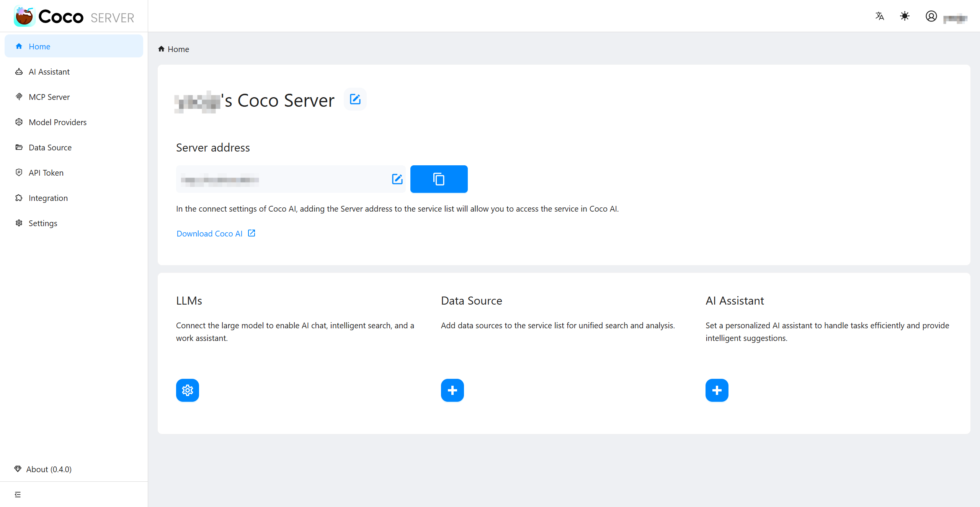
Task: Open the API Token page
Action: pos(74,173)
